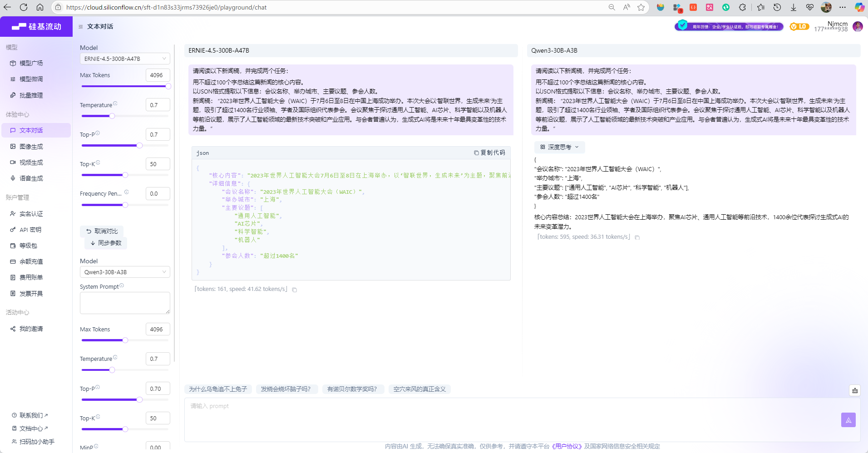The width and height of the screenshot is (868, 453).
Task: Click the browser address bar URL
Action: tap(167, 7)
